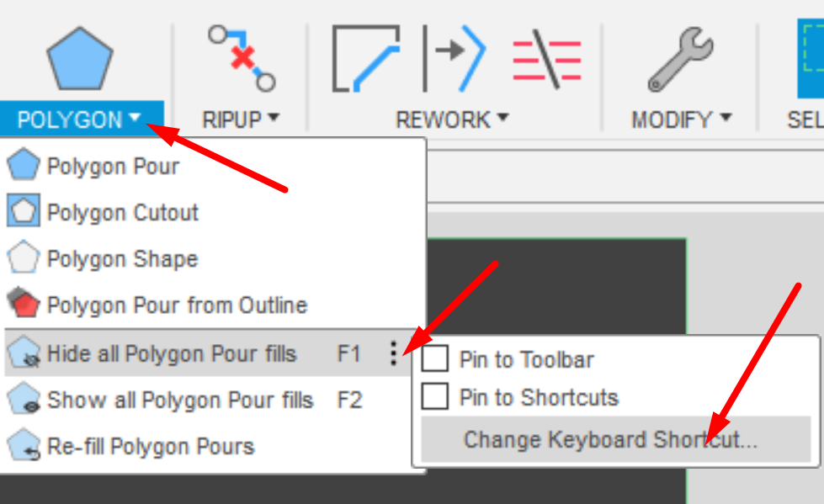Image resolution: width=824 pixels, height=504 pixels.
Task: Click the Re-fill Polygon Pours icon
Action: pyautogui.click(x=23, y=446)
